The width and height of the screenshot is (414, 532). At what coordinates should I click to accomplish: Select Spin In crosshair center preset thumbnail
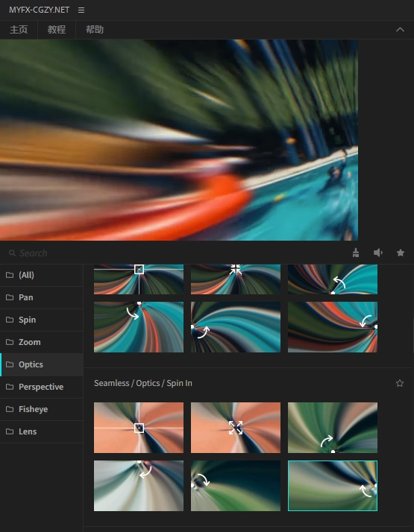[139, 428]
